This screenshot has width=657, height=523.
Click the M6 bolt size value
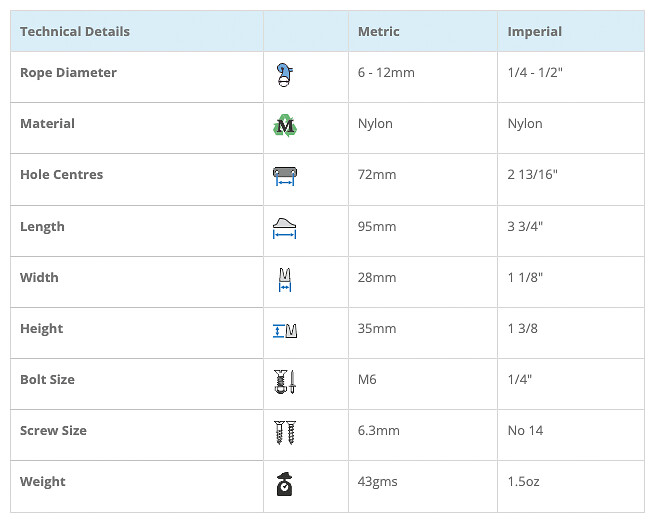click(368, 380)
